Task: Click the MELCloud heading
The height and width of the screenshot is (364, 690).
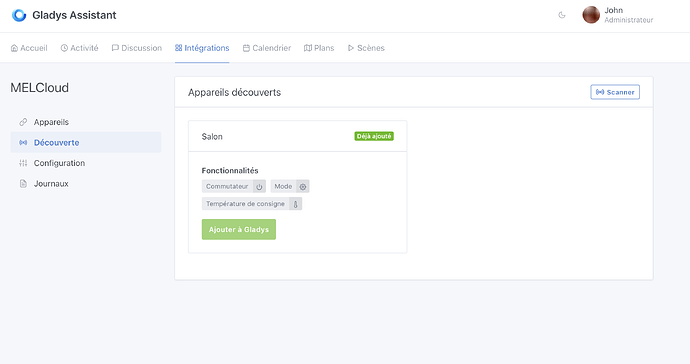Action: tap(40, 88)
